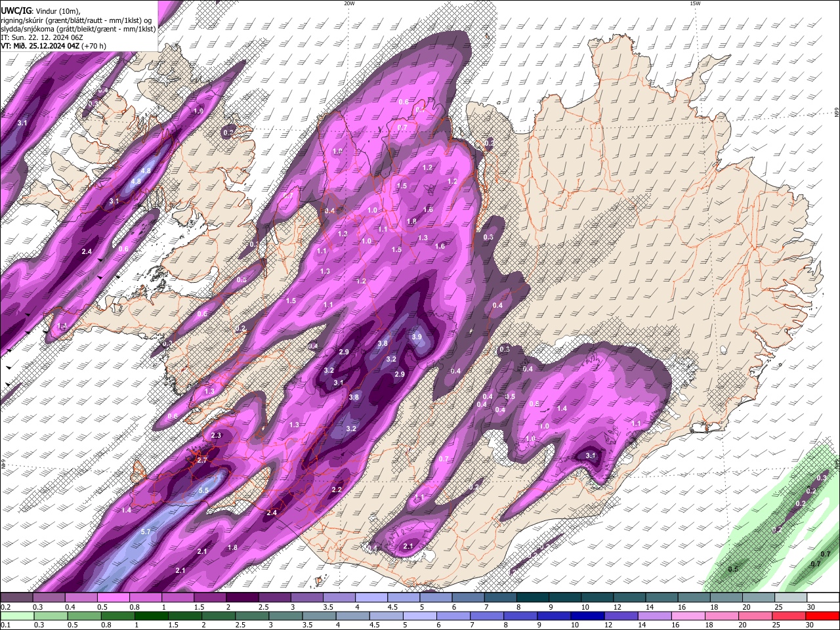Click the 4–4.5 blue-grey swatch, lower scale
The image size is (840, 630).
point(354,616)
